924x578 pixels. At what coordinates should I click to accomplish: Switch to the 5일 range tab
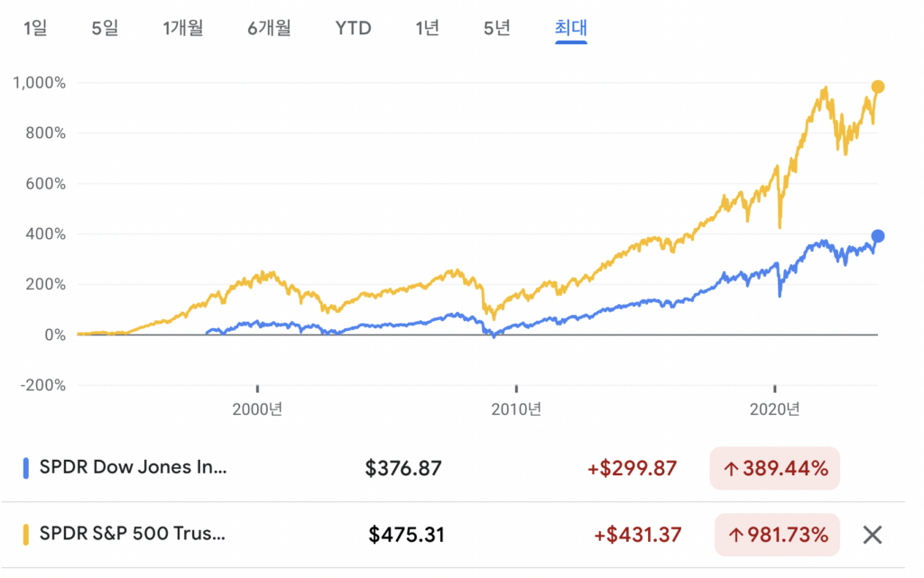(x=105, y=28)
